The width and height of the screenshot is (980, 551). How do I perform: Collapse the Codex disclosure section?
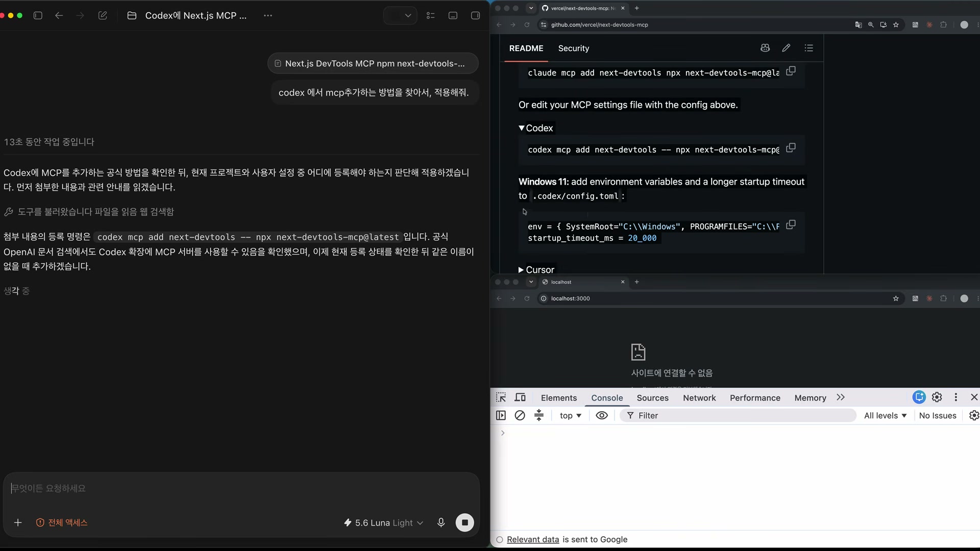pos(536,128)
